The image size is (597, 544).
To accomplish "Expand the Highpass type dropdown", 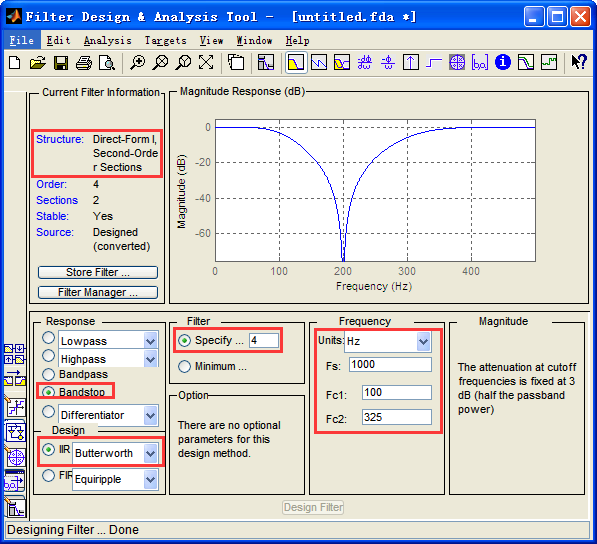I will pyautogui.click(x=151, y=359).
